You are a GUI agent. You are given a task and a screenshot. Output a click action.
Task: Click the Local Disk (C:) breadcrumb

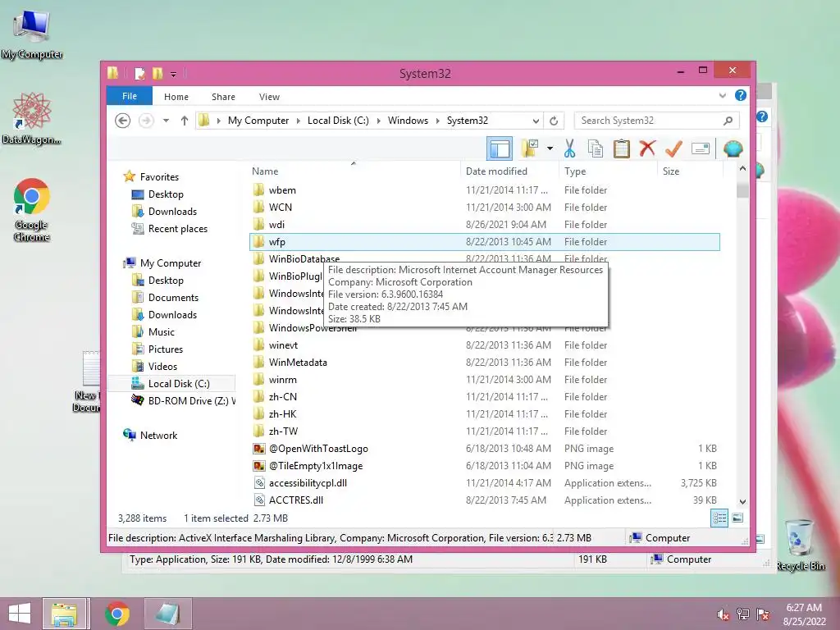pyautogui.click(x=338, y=121)
